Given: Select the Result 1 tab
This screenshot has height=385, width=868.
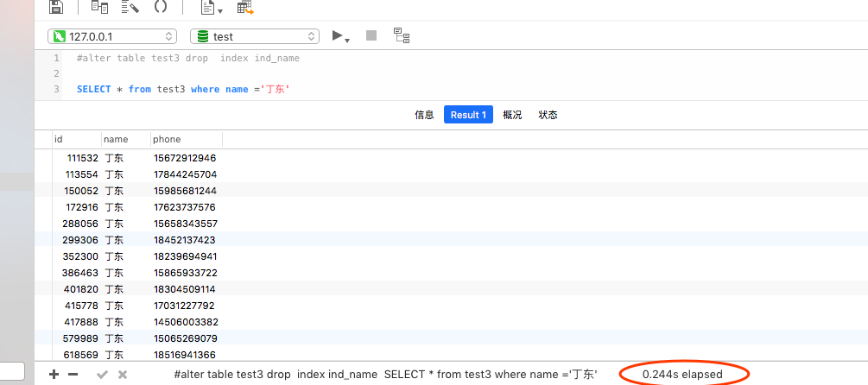Looking at the screenshot, I should (x=468, y=115).
